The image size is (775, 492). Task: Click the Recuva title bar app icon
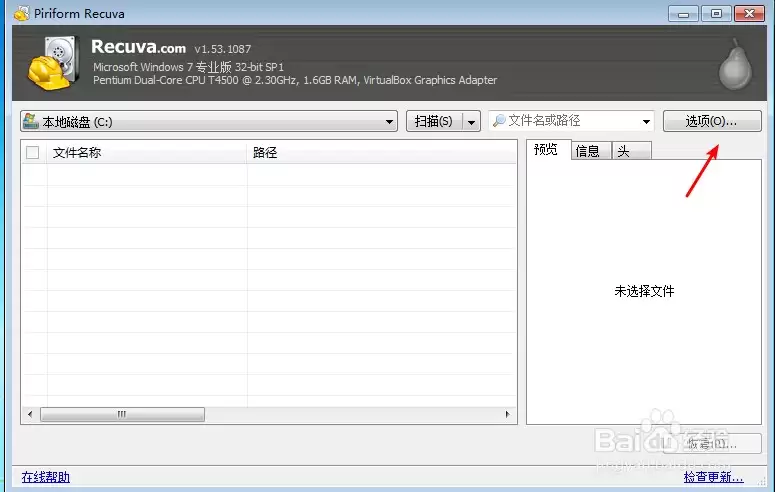22,13
